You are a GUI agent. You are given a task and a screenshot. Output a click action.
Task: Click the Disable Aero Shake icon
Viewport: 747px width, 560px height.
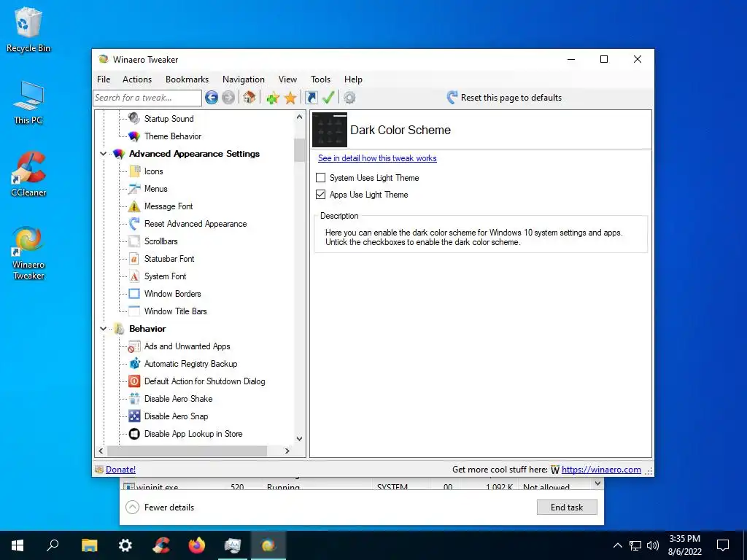pyautogui.click(x=134, y=399)
